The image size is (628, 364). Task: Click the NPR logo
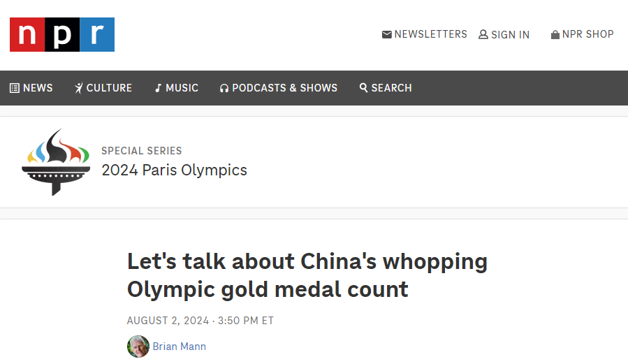tap(62, 34)
